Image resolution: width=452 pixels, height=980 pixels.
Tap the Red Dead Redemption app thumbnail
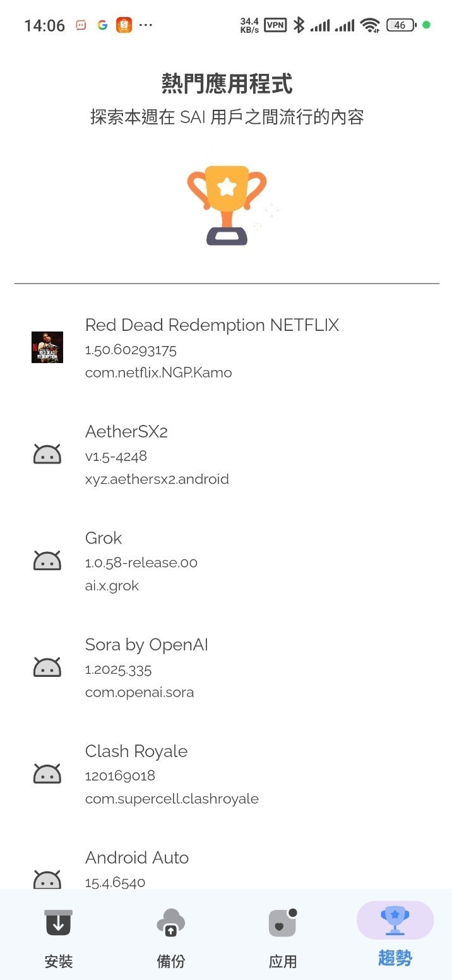click(47, 347)
